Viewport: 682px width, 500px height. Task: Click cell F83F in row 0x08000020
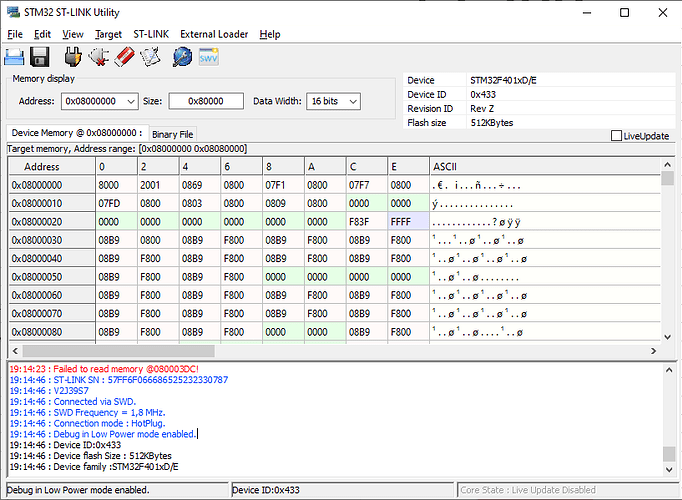[x=367, y=222]
